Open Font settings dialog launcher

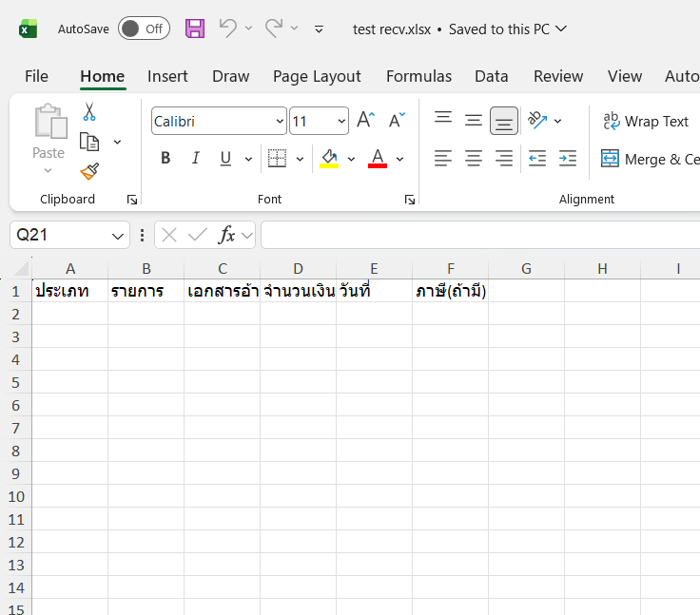410,200
